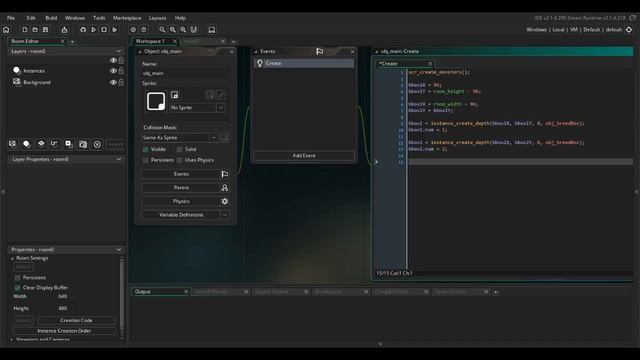Toggle visibility of all layers in header

tap(113, 60)
